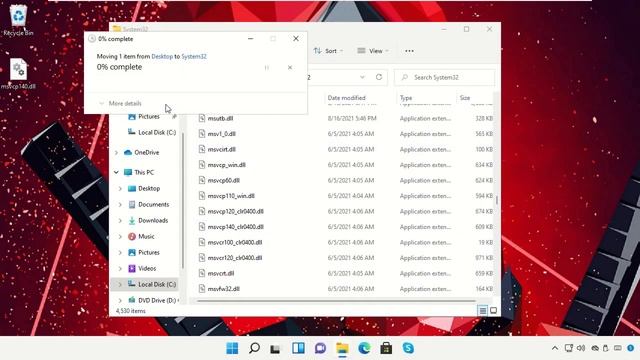Open Microsoft Store from taskbar
Screen dimensions: 640x360
pyautogui.click(x=386, y=348)
